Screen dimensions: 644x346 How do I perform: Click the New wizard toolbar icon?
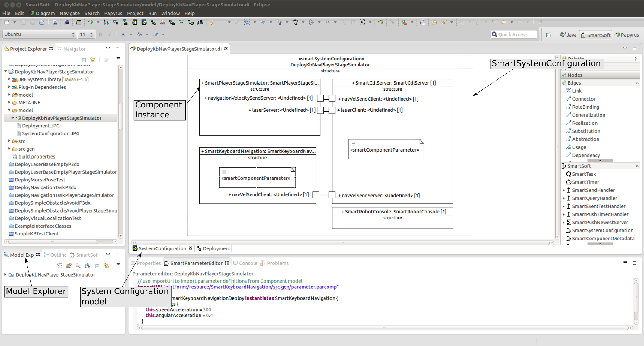coord(7,22)
